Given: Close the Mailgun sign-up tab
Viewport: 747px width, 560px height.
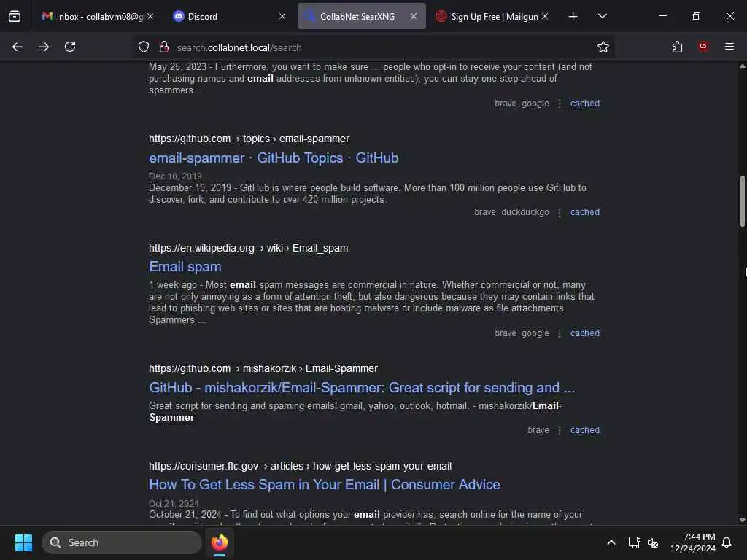Looking at the screenshot, I should pyautogui.click(x=545, y=16).
